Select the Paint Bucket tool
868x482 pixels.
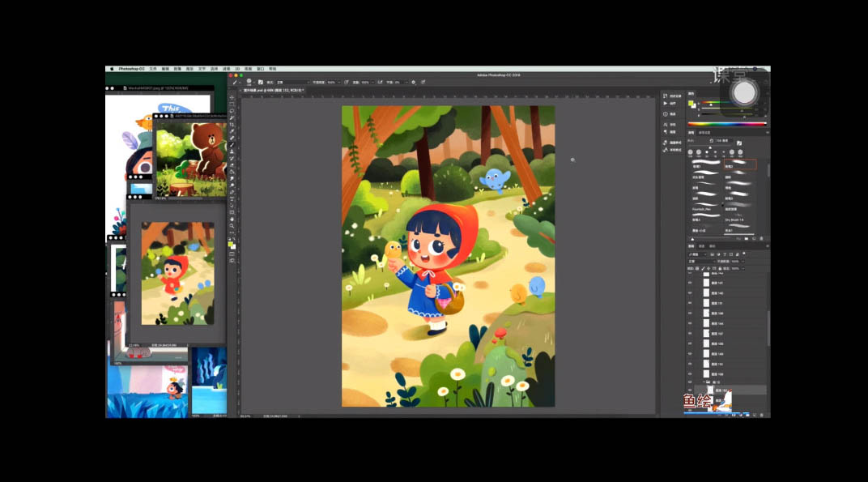pos(232,172)
